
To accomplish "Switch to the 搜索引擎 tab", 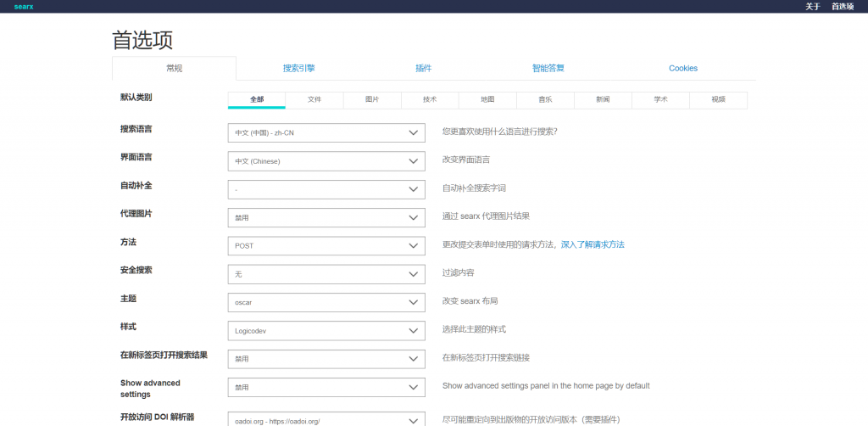I will point(299,68).
